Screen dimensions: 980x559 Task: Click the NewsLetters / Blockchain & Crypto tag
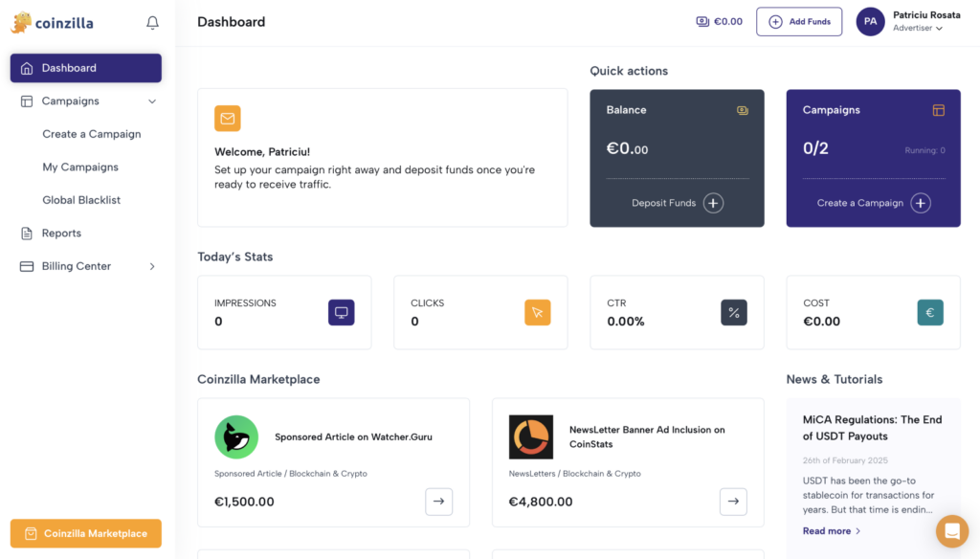pos(574,474)
